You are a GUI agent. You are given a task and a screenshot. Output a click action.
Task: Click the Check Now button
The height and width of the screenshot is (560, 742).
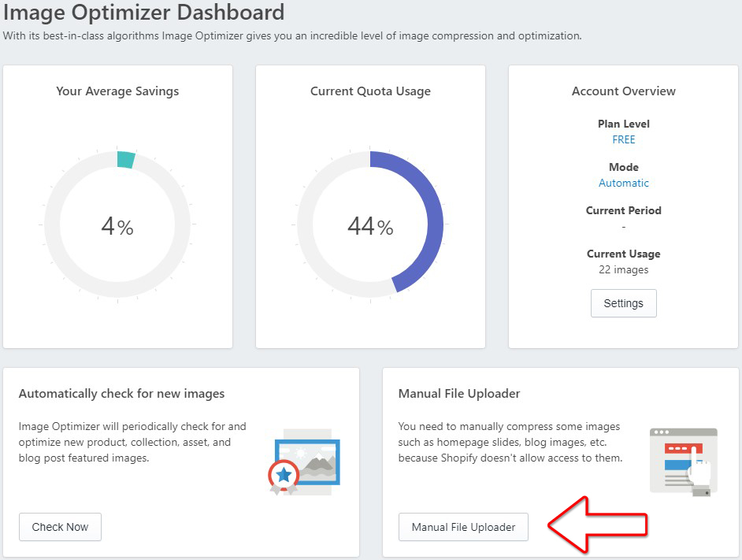(60, 527)
